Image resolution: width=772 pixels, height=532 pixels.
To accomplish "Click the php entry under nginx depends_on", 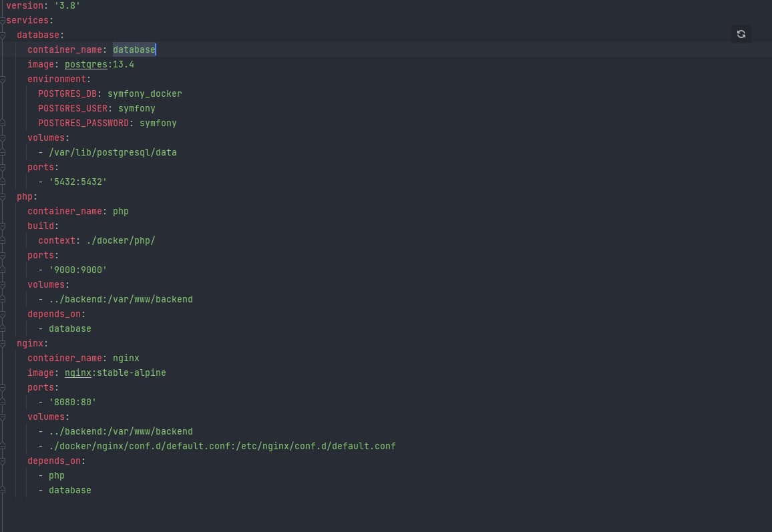I will (x=57, y=475).
